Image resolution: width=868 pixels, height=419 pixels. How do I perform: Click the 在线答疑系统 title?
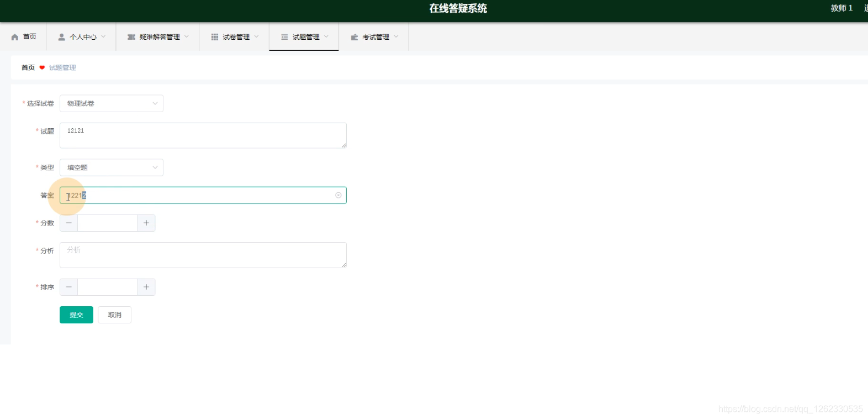coord(458,8)
